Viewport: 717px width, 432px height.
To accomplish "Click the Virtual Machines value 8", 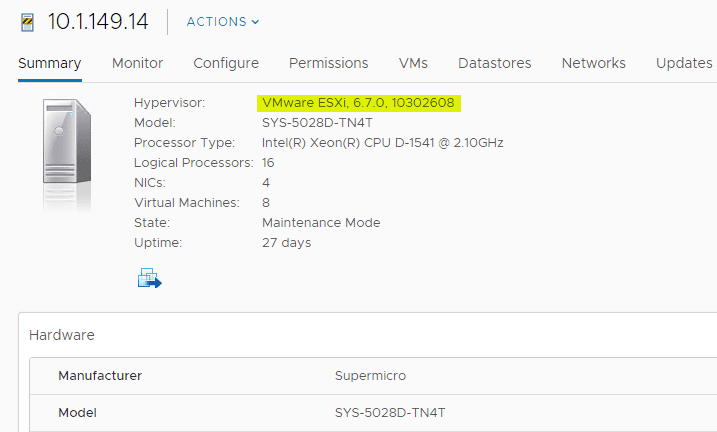I will [x=266, y=203].
